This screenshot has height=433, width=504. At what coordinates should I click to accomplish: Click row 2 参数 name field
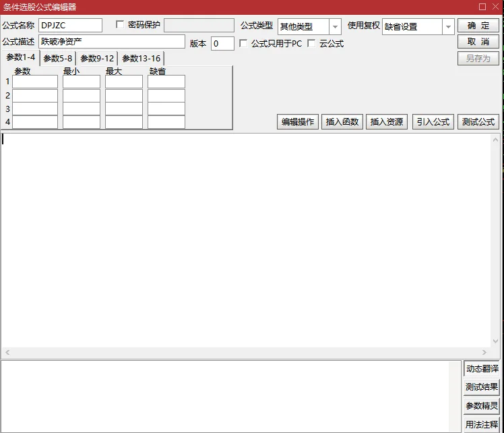[x=35, y=96]
